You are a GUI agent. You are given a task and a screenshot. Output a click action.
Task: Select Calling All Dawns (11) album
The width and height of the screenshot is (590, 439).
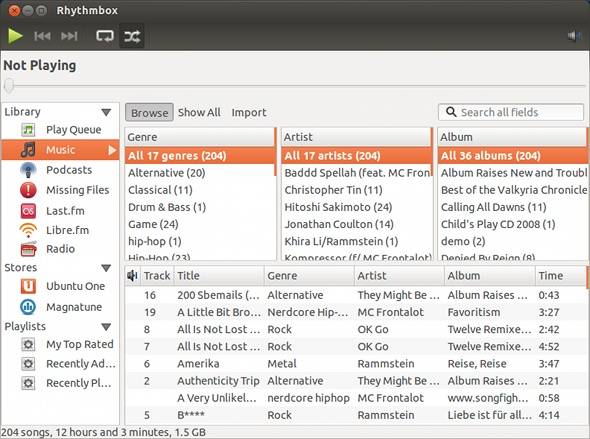512,207
